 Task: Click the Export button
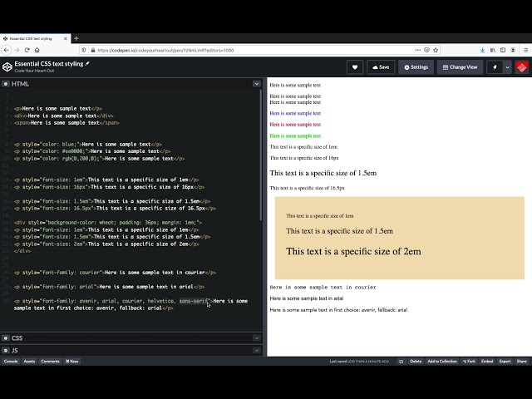pyautogui.click(x=505, y=362)
